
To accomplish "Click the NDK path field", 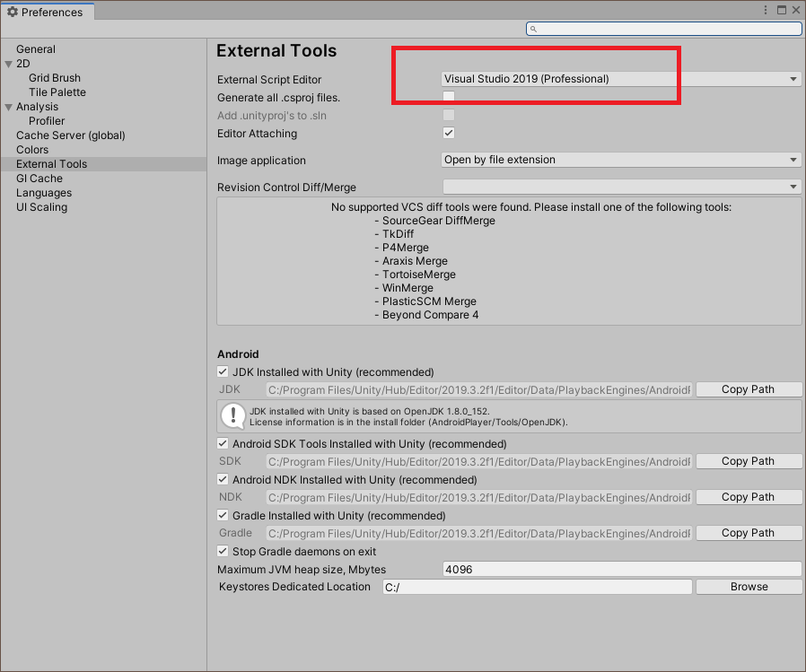I will click(x=479, y=497).
